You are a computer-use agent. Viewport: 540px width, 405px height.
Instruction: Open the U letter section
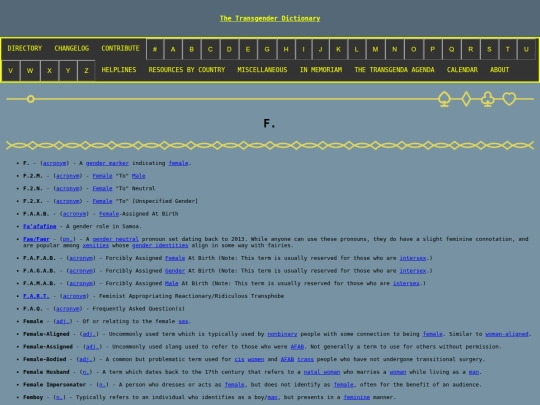tap(526, 49)
